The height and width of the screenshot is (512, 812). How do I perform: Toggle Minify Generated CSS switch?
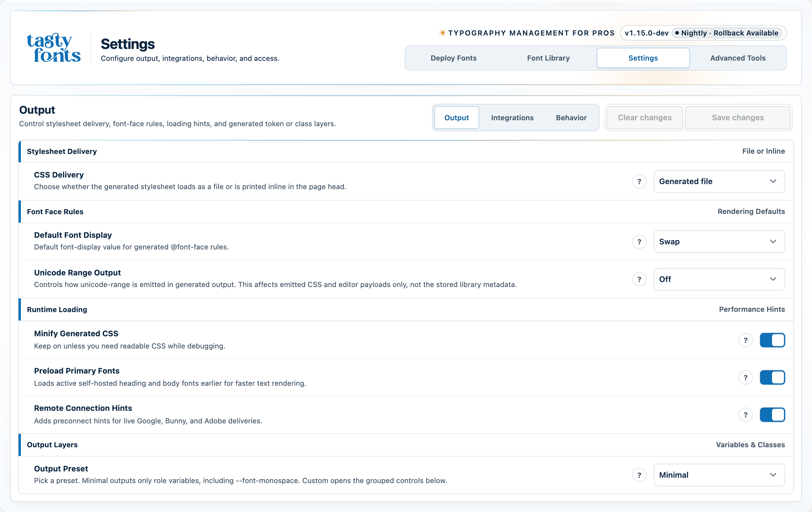pyautogui.click(x=772, y=340)
